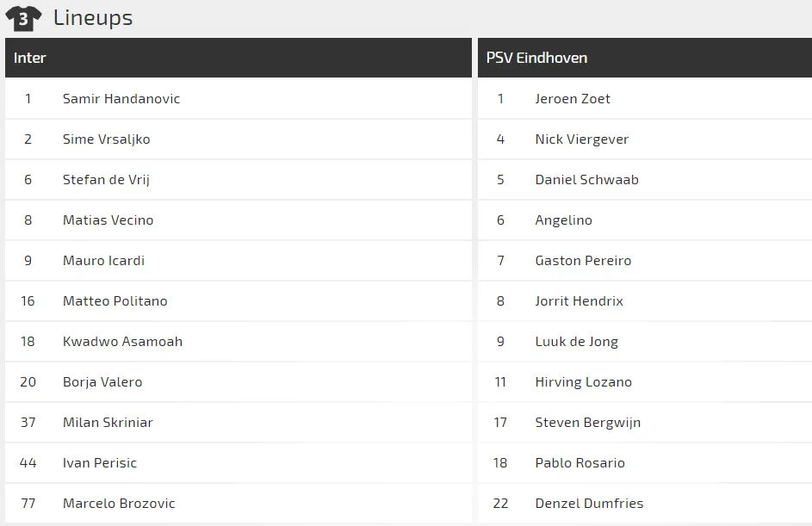Open Nick Viergever's entry

(582, 139)
